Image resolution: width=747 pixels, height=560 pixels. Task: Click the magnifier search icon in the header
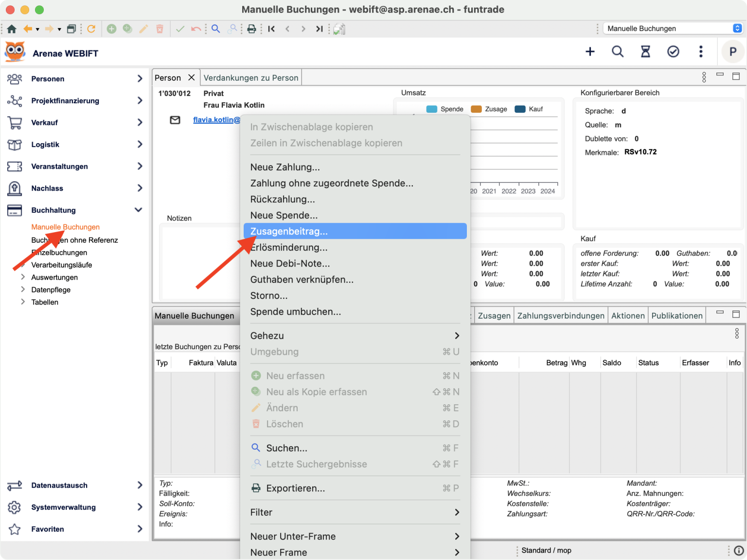coord(618,52)
